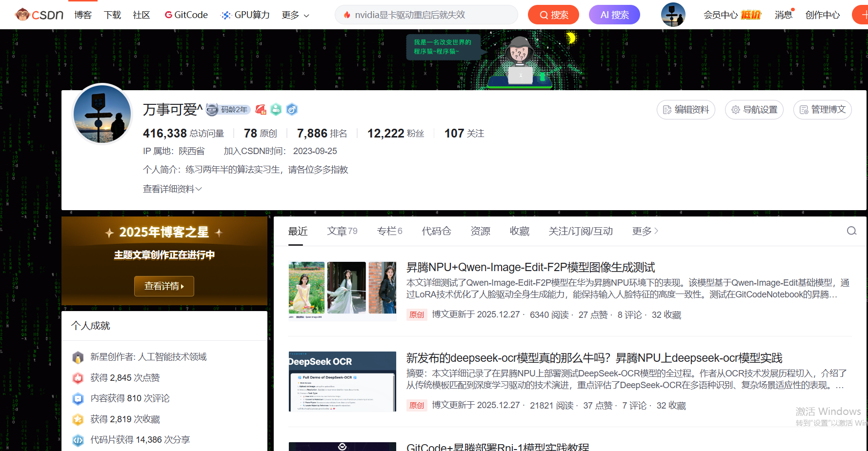Click the AI 搜索 button
The image size is (868, 451).
pyautogui.click(x=614, y=15)
